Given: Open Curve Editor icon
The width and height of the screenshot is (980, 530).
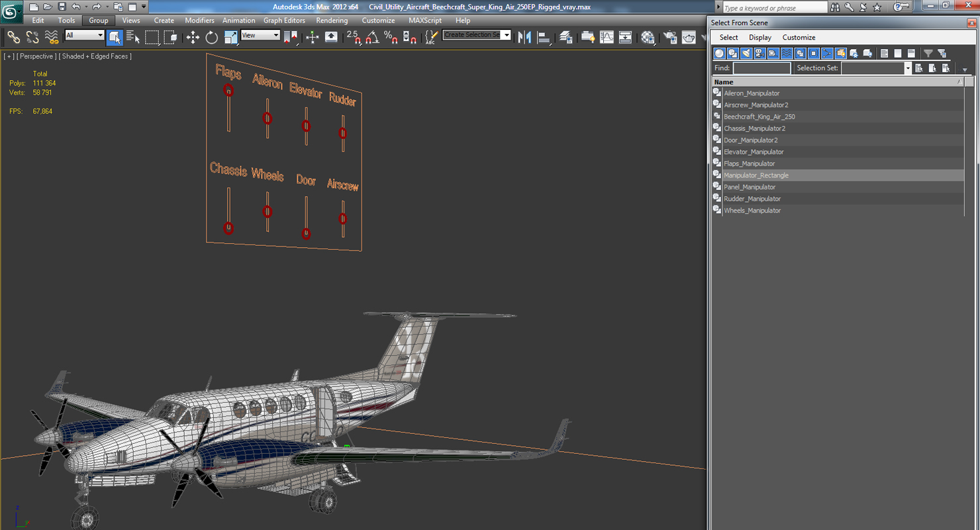Looking at the screenshot, I should coord(607,37).
